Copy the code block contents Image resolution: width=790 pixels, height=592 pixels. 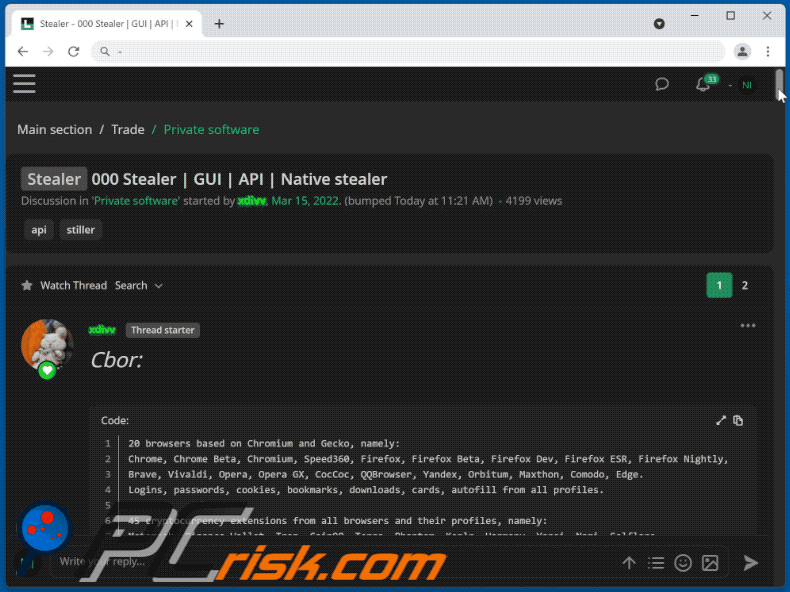click(x=738, y=420)
